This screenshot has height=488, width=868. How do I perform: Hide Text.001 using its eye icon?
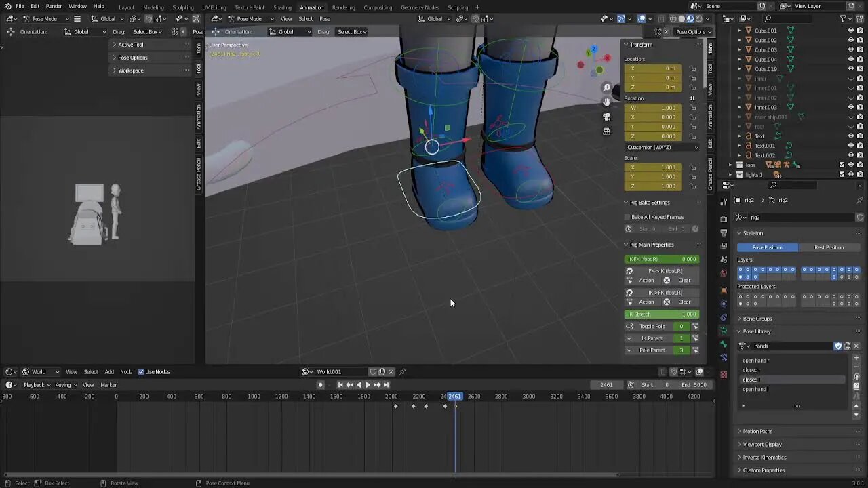click(851, 146)
